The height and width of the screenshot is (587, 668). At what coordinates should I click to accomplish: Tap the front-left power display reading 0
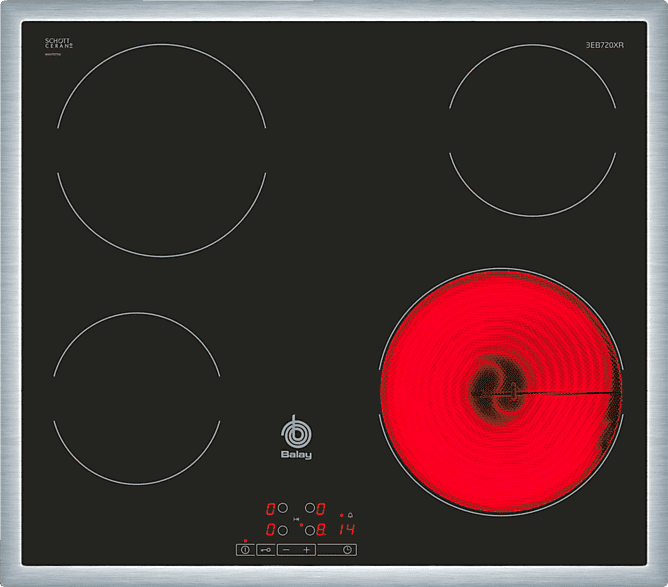tap(271, 530)
